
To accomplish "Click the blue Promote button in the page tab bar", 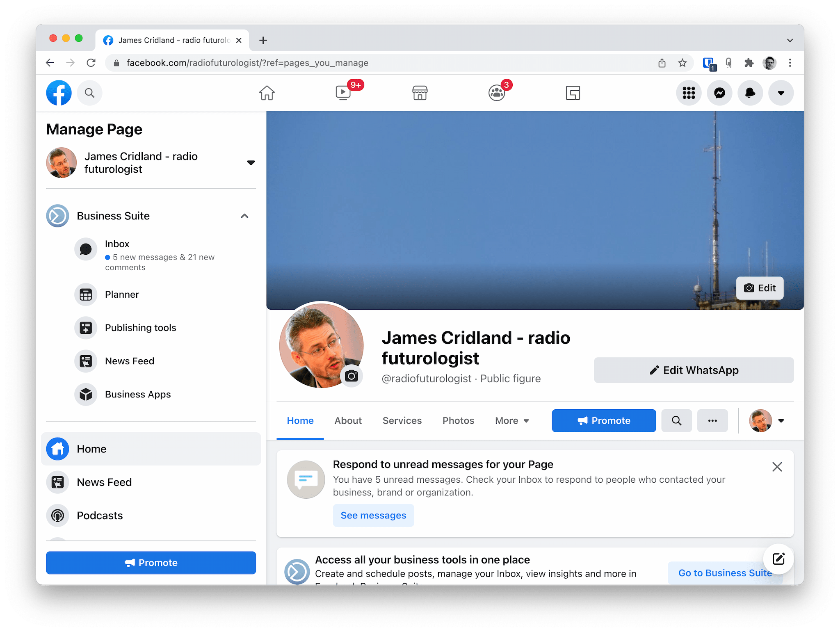I will tap(604, 420).
